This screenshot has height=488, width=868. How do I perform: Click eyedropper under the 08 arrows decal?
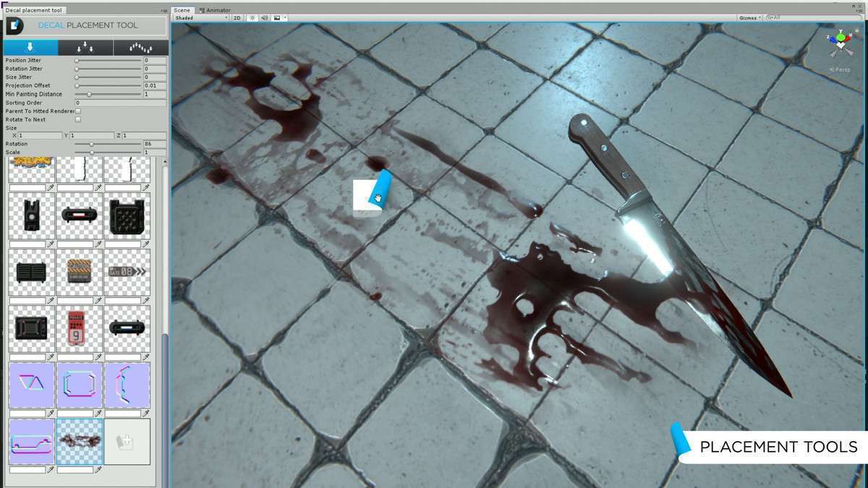(x=146, y=301)
